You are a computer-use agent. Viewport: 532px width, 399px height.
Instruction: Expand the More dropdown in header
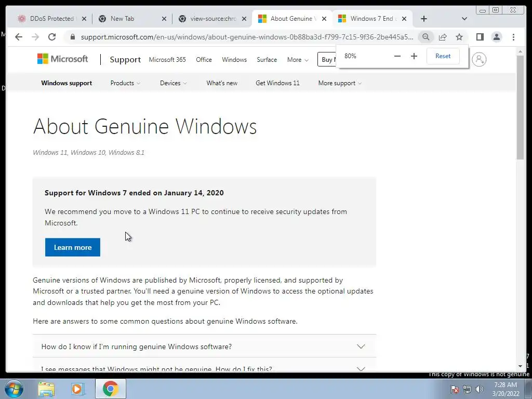pos(298,60)
